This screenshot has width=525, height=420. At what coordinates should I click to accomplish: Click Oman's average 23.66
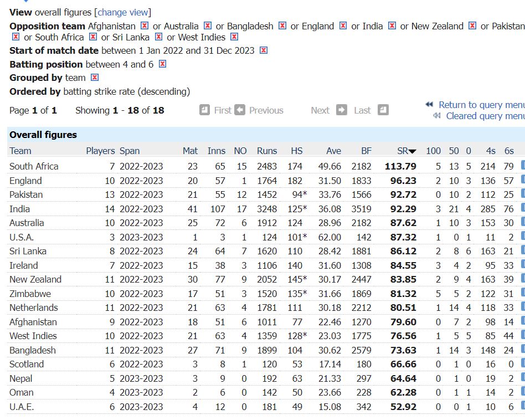click(330, 392)
